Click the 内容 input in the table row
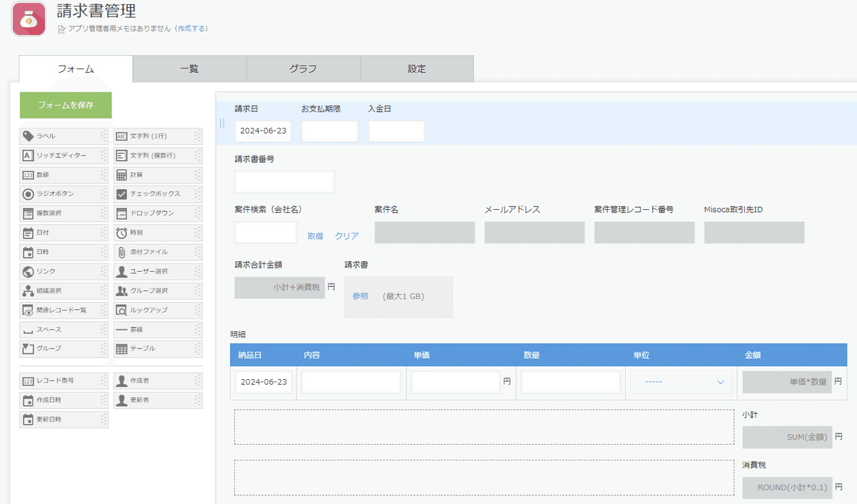The height and width of the screenshot is (504, 857). point(351,382)
